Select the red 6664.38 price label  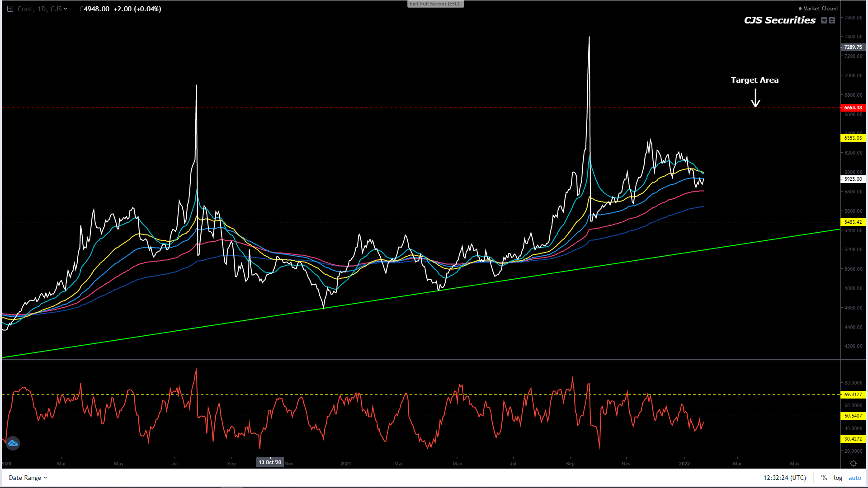(x=853, y=108)
